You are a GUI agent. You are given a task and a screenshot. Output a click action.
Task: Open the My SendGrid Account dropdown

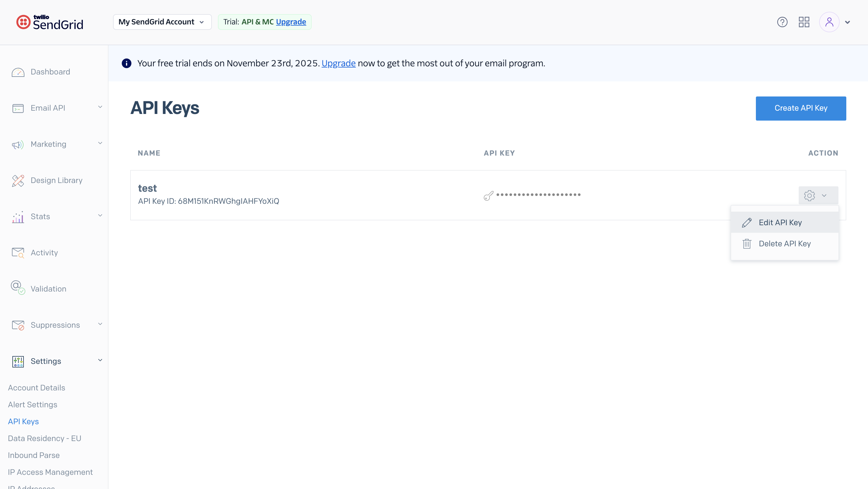pos(162,22)
